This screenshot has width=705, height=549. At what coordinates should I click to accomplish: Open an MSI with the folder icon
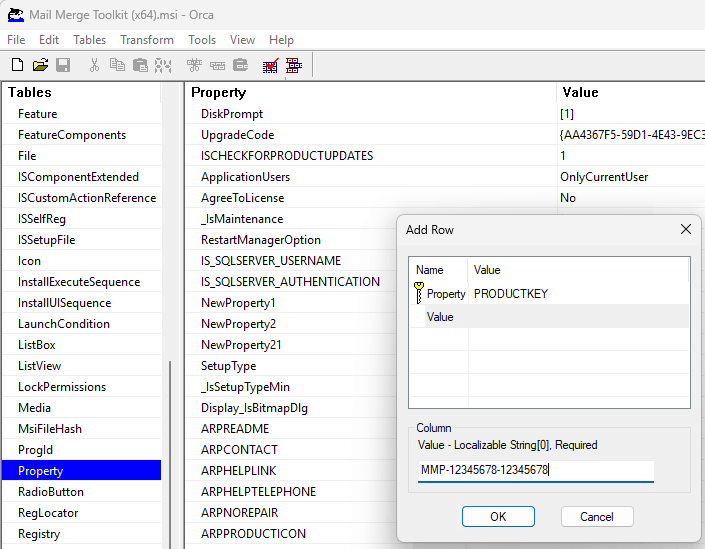coord(40,65)
